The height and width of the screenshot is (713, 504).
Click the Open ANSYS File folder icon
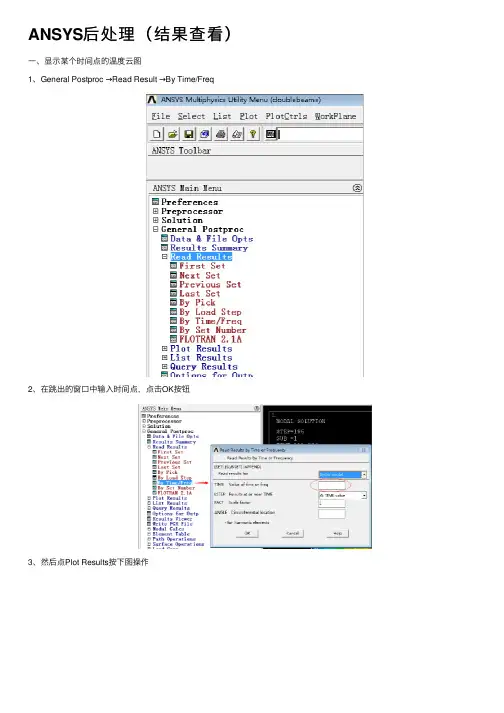coord(173,134)
